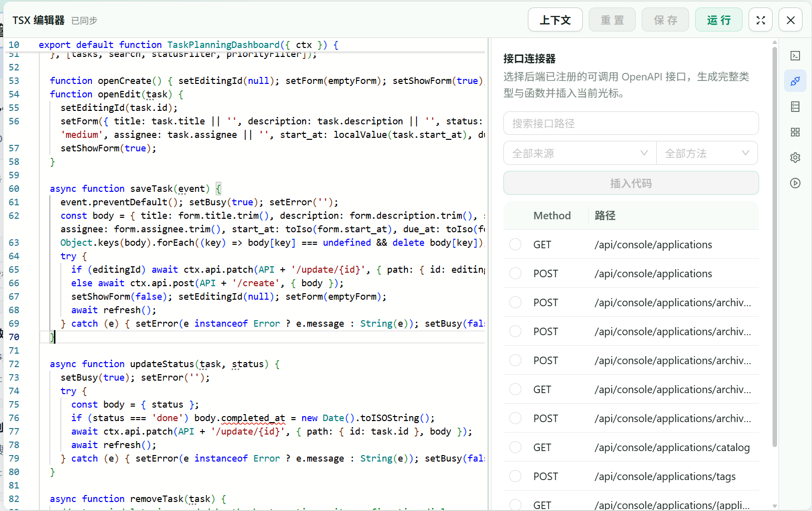812x511 pixels.
Task: Click 'updateStatus' function name in code
Action: click(x=162, y=364)
